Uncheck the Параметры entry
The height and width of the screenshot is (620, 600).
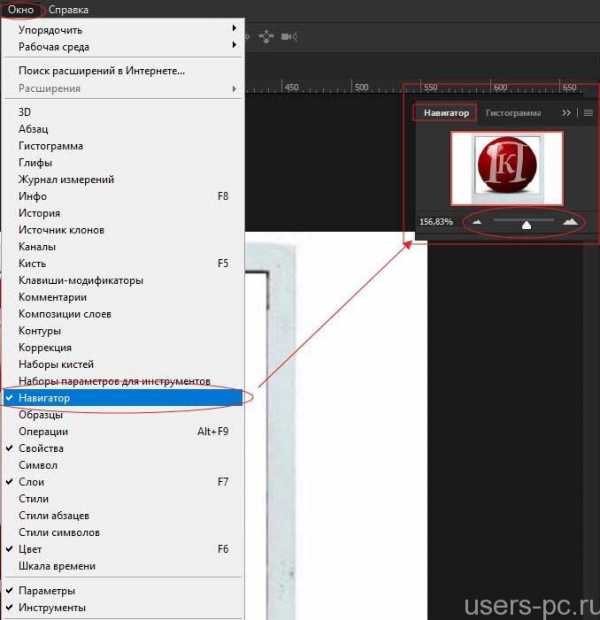click(123, 591)
